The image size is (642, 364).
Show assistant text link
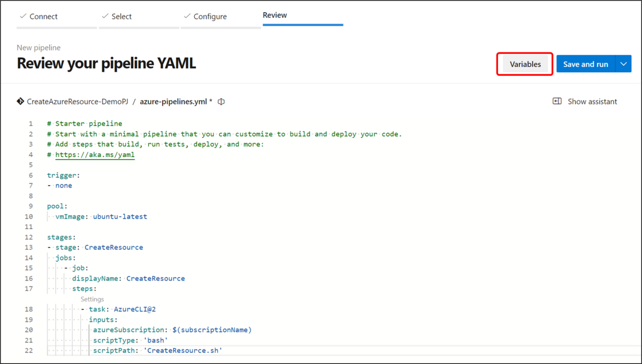point(592,102)
